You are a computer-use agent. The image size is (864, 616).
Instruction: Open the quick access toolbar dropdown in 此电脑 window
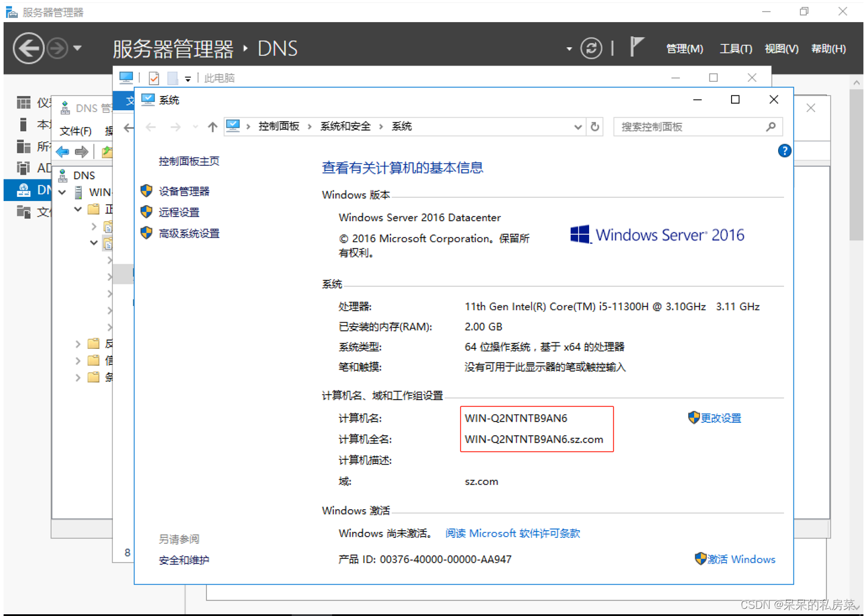point(188,79)
